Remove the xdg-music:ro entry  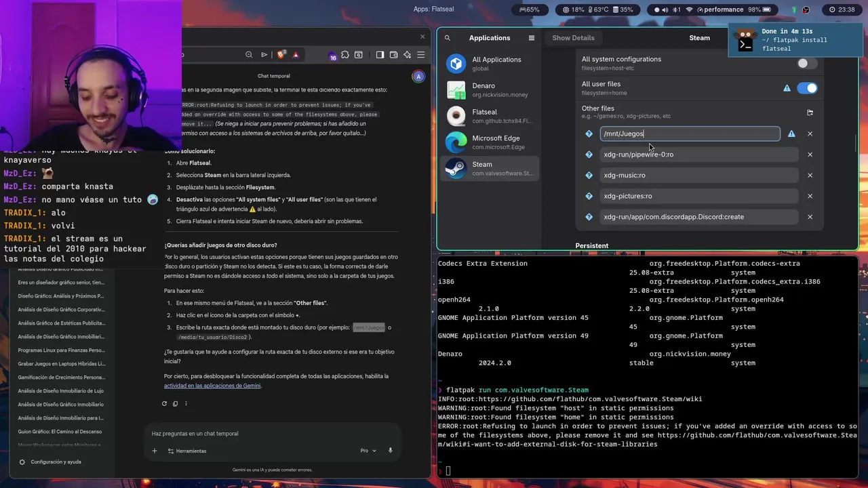[810, 176]
